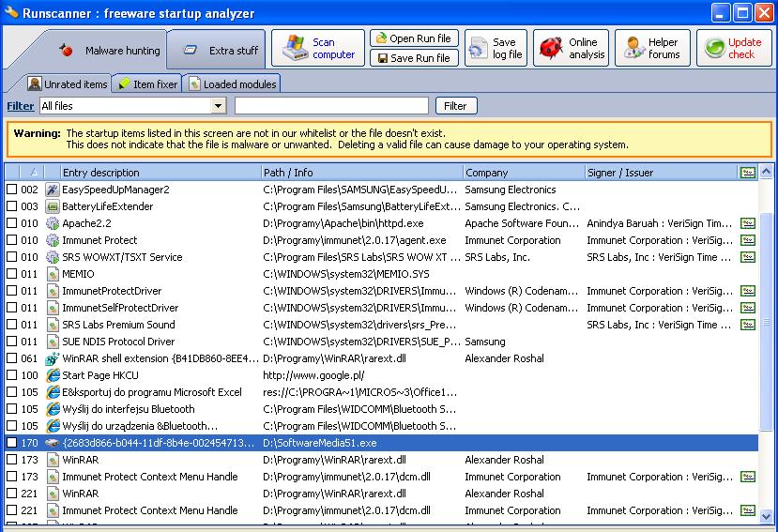Sort by Entry description column
The height and width of the screenshot is (532, 778).
(x=160, y=173)
